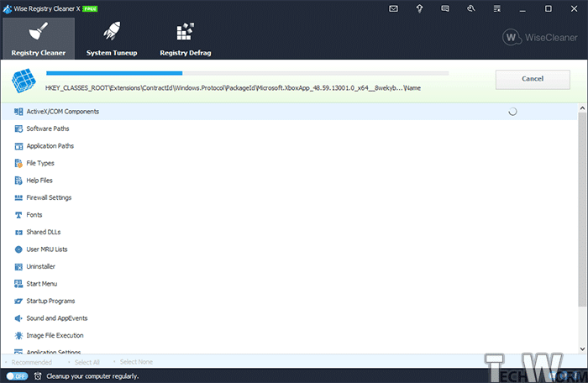The width and height of the screenshot is (588, 383).
Task: Click the WiseCleaner logo
Action: [x=539, y=38]
